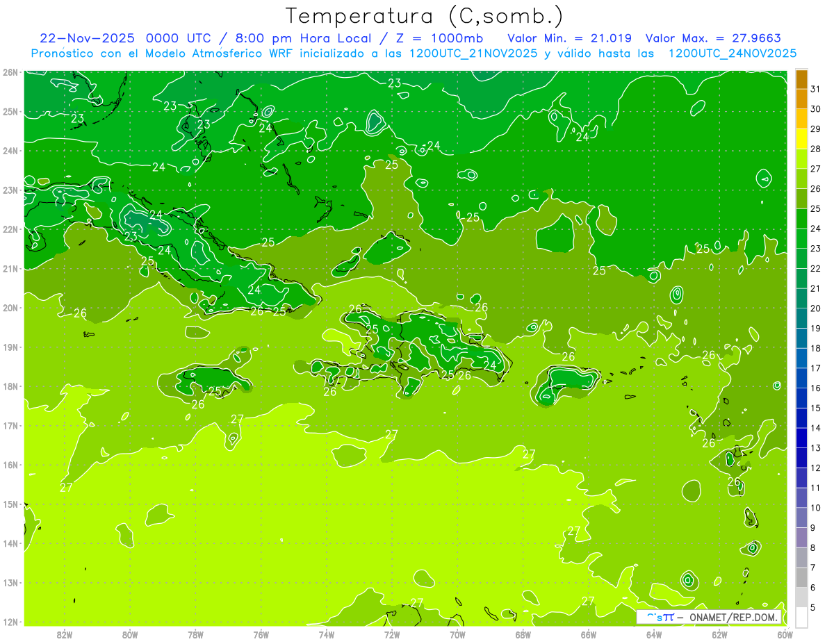The image size is (834, 644).
Task: Click the 21N latitude axis label
Action: coord(10,268)
